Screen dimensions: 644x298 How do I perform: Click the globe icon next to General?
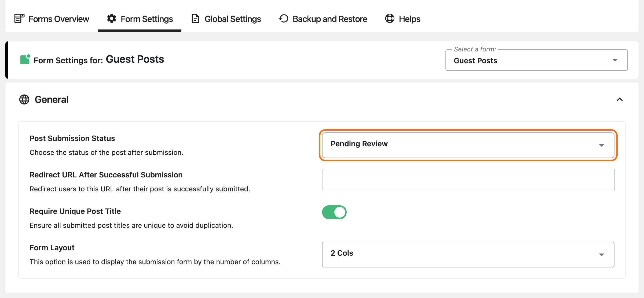pos(24,99)
